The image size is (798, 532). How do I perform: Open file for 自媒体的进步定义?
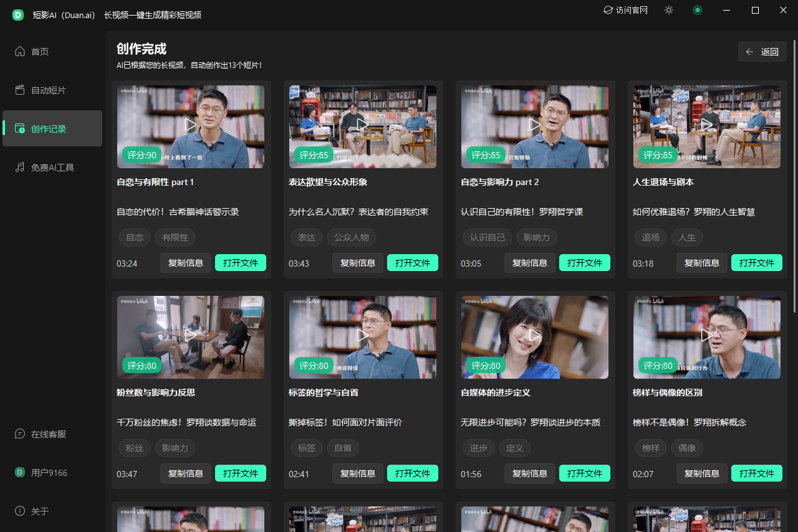[585, 473]
